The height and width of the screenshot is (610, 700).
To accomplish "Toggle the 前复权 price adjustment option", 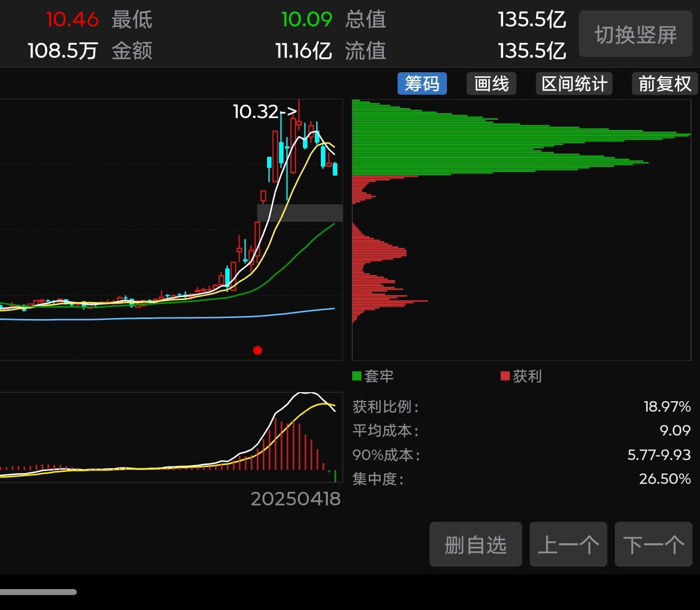I will [x=665, y=83].
